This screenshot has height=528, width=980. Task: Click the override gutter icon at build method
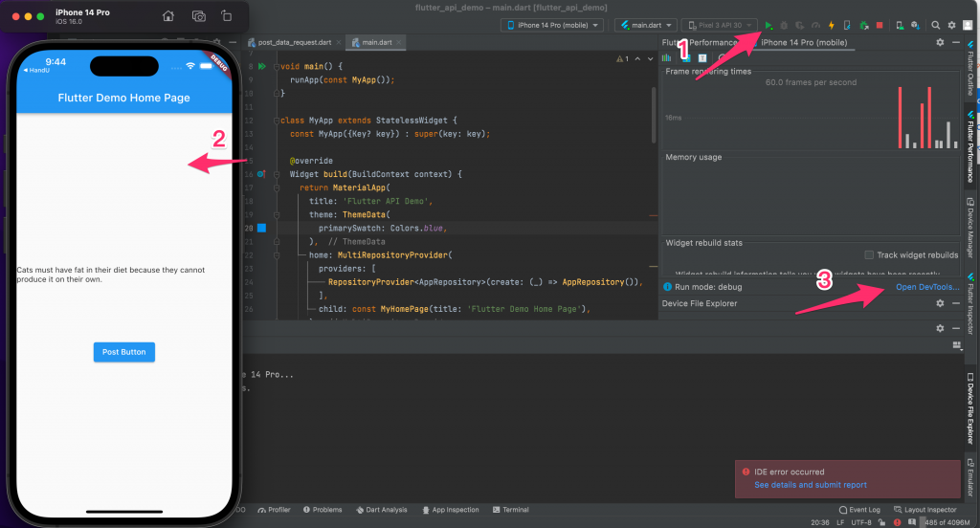pos(261,174)
